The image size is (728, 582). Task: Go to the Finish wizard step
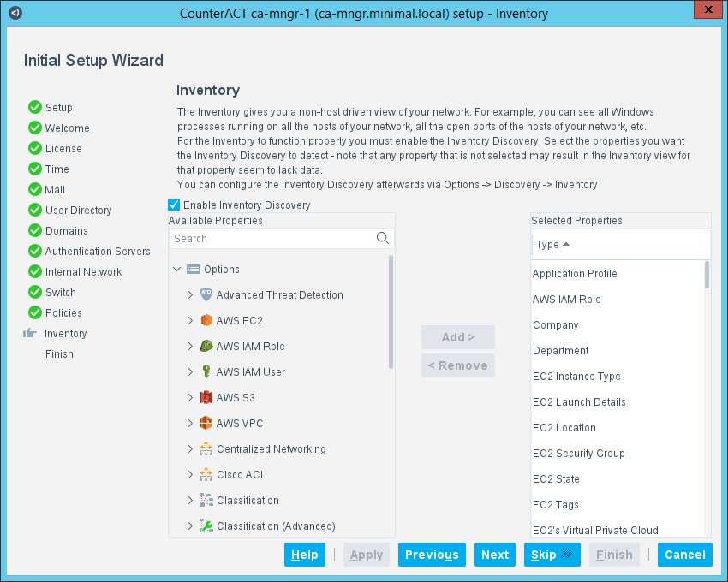[59, 354]
